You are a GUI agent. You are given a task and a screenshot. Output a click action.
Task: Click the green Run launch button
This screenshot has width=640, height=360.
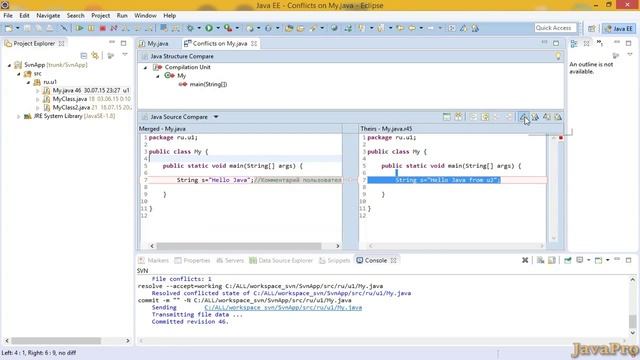coord(209,28)
